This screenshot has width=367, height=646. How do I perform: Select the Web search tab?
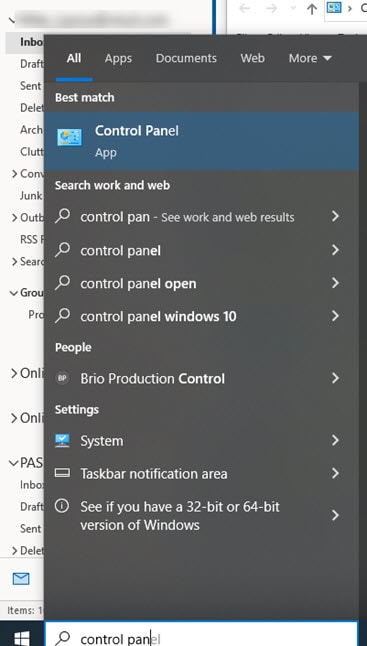tap(252, 58)
